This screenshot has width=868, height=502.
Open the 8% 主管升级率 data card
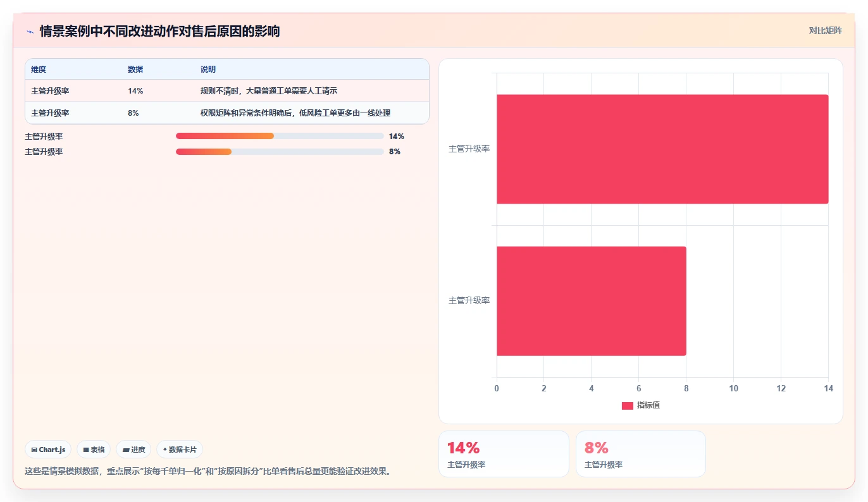click(641, 454)
